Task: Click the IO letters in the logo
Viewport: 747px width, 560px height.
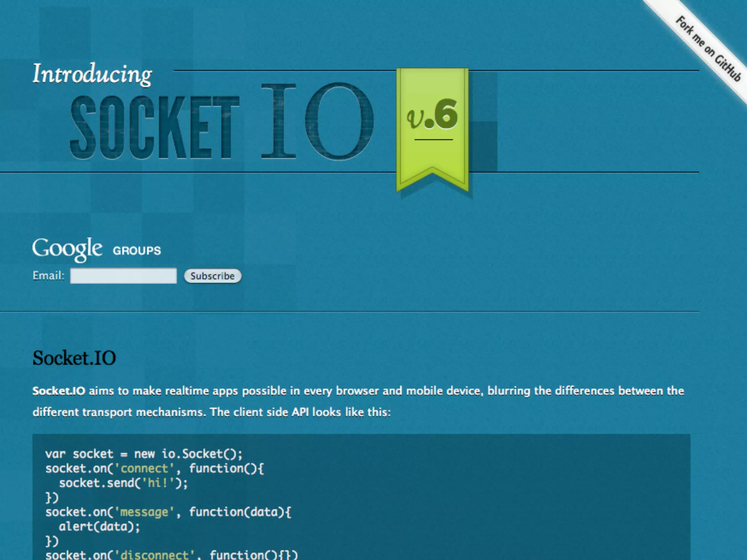Action: point(317,121)
